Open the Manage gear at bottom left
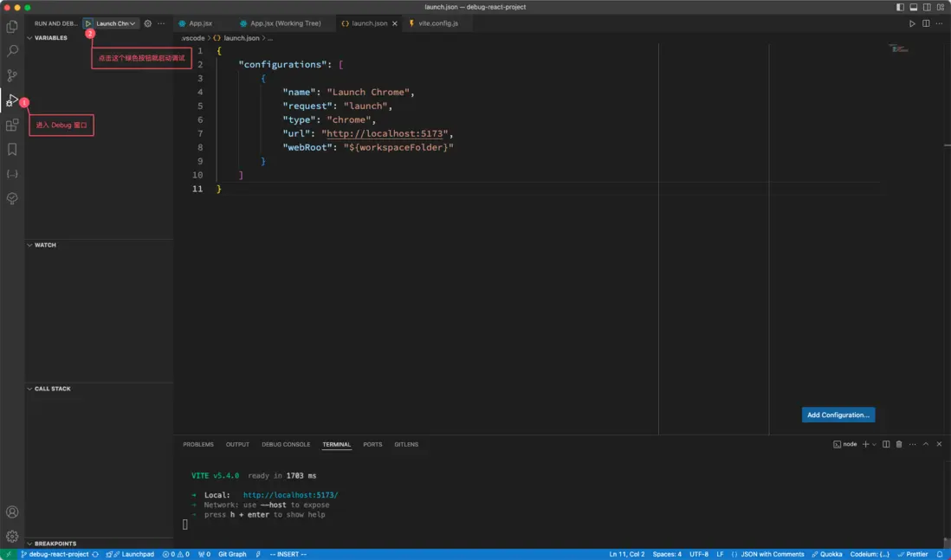951x560 pixels. (x=12, y=536)
